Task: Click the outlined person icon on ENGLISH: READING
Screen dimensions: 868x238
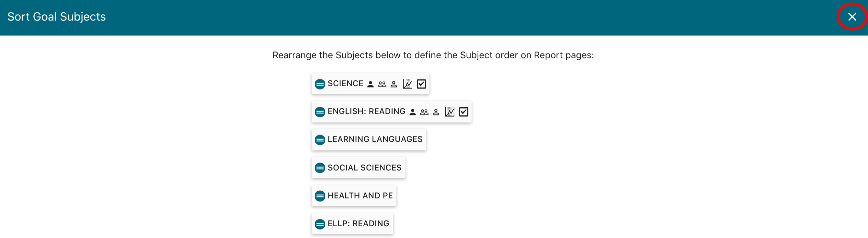Action: pos(436,112)
